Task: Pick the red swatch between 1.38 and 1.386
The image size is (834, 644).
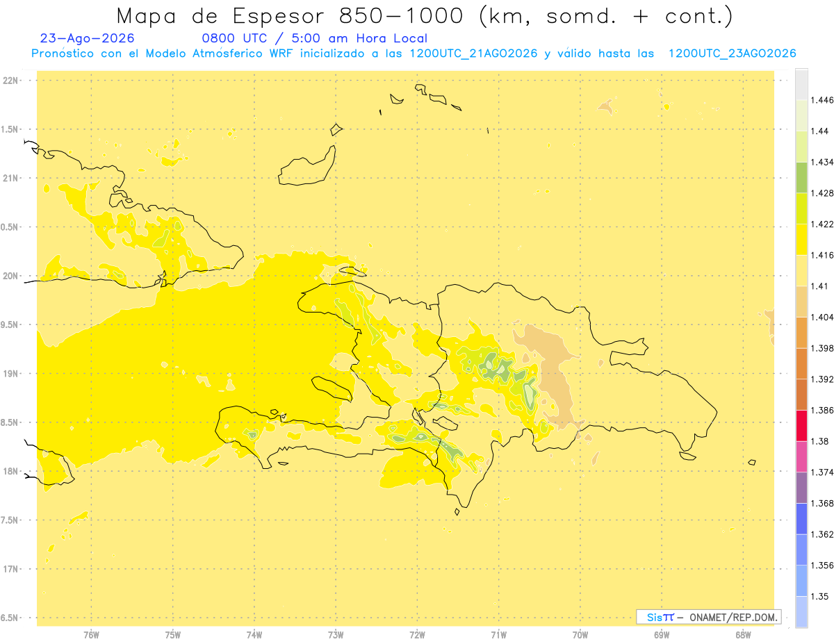Action: point(801,425)
